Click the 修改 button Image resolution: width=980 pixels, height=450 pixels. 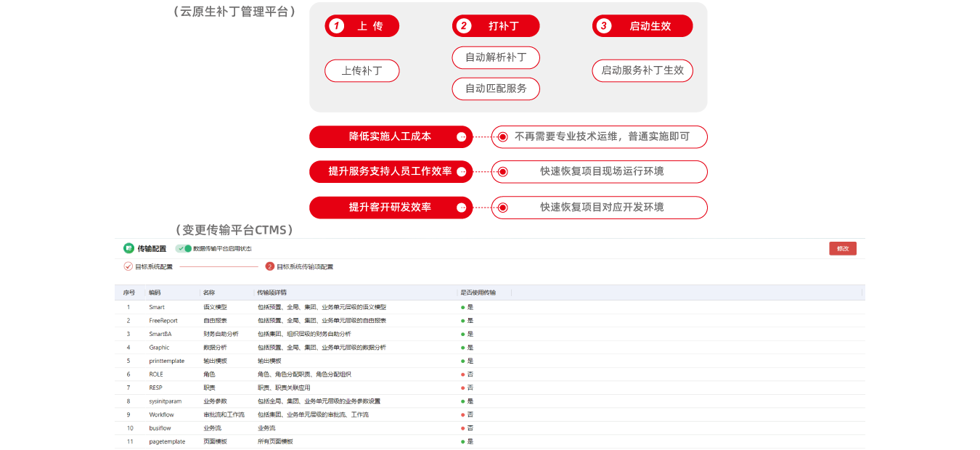click(843, 248)
